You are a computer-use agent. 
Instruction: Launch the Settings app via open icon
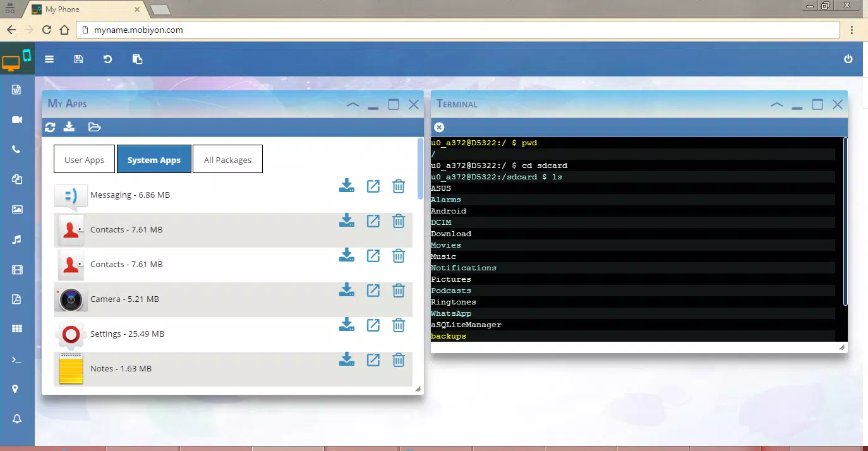pyautogui.click(x=373, y=325)
